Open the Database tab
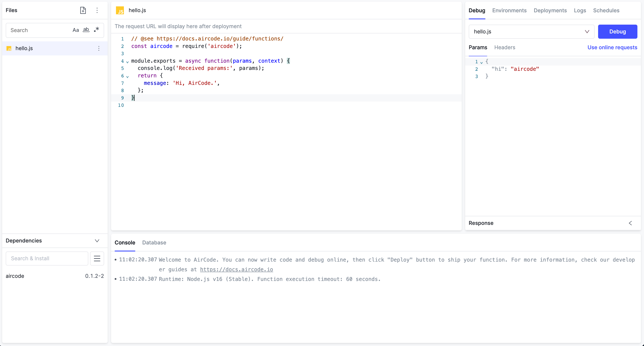This screenshot has height=346, width=644. 154,243
